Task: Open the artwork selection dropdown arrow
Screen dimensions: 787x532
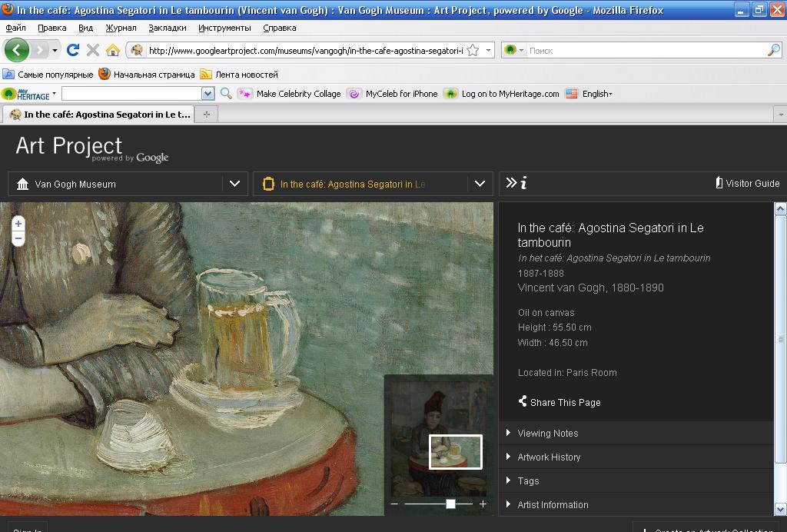Action: tap(480, 184)
